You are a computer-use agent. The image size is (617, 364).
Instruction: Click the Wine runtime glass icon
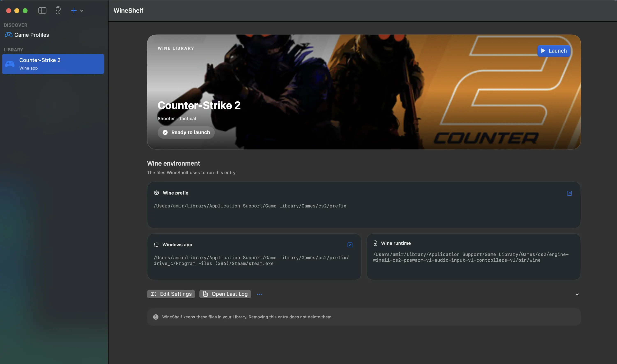[375, 243]
